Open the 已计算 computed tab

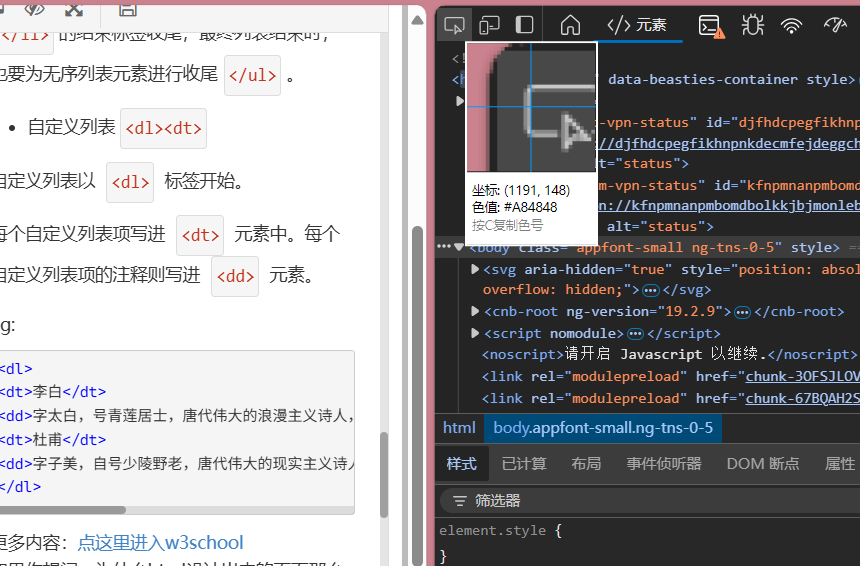[524, 464]
